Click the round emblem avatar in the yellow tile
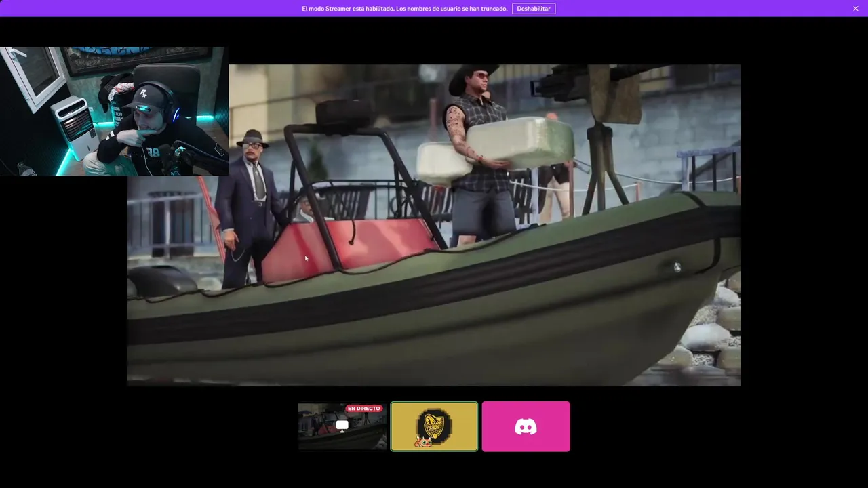Viewport: 868px width, 488px height. [x=434, y=426]
